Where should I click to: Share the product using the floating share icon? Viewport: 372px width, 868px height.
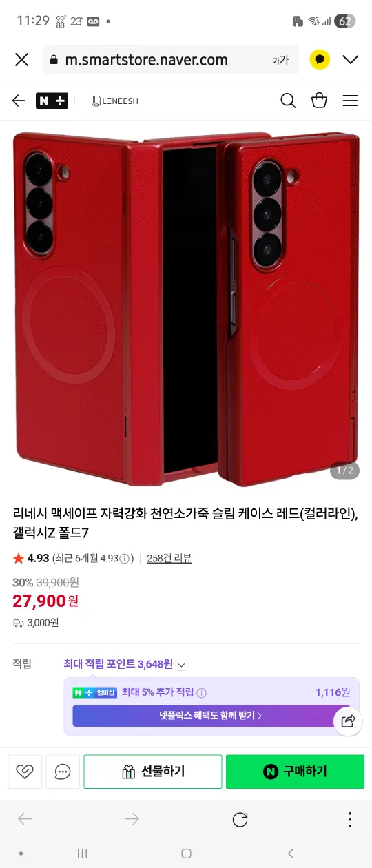tap(349, 721)
